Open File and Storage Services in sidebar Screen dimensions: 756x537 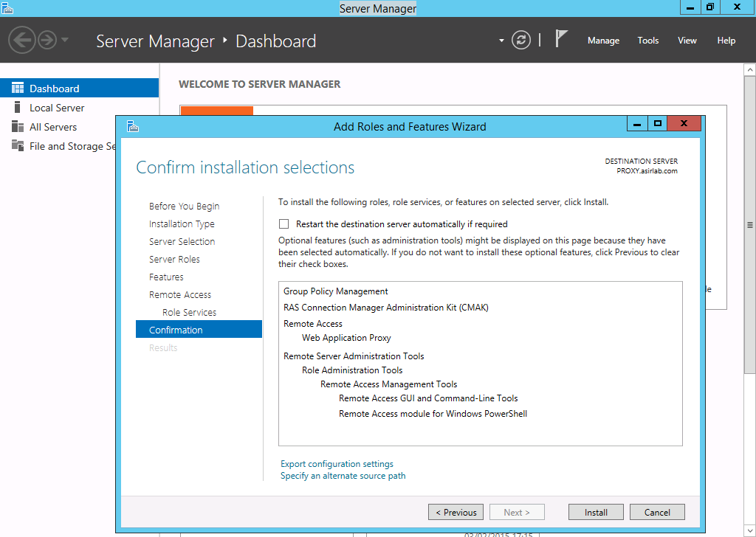pyautogui.click(x=58, y=146)
